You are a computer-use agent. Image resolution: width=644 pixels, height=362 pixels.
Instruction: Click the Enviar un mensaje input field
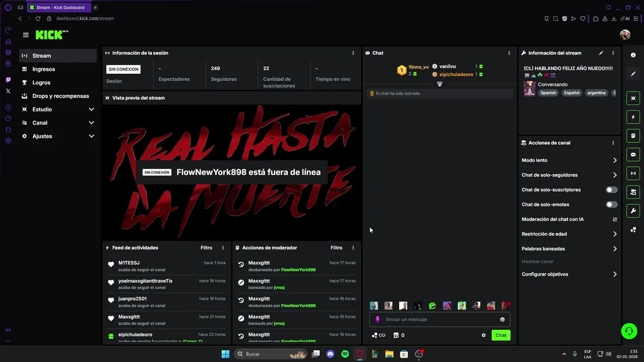pyautogui.click(x=440, y=320)
